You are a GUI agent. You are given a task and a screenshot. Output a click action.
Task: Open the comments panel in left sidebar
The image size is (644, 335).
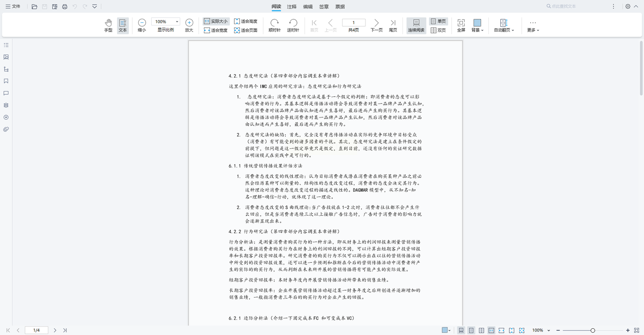click(6, 93)
